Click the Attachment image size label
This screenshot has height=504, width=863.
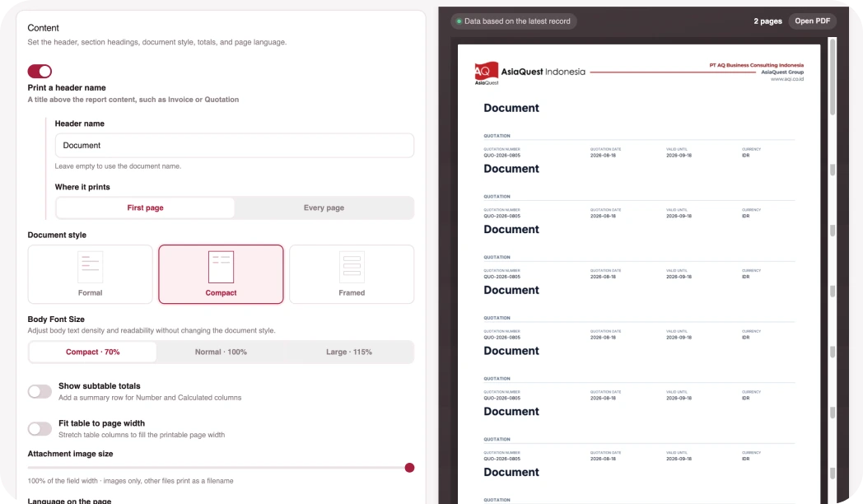point(71,454)
